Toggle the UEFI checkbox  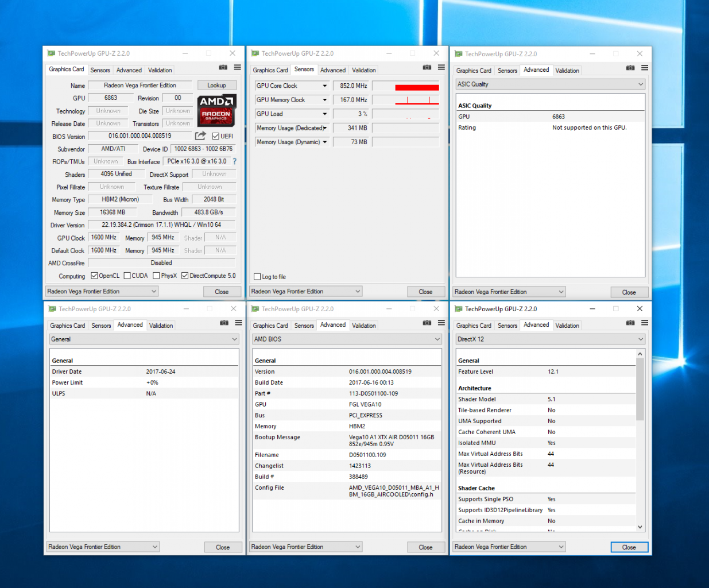[x=216, y=136]
